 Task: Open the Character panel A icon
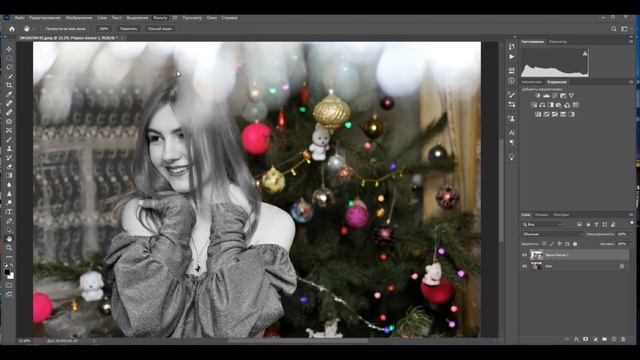click(x=511, y=133)
